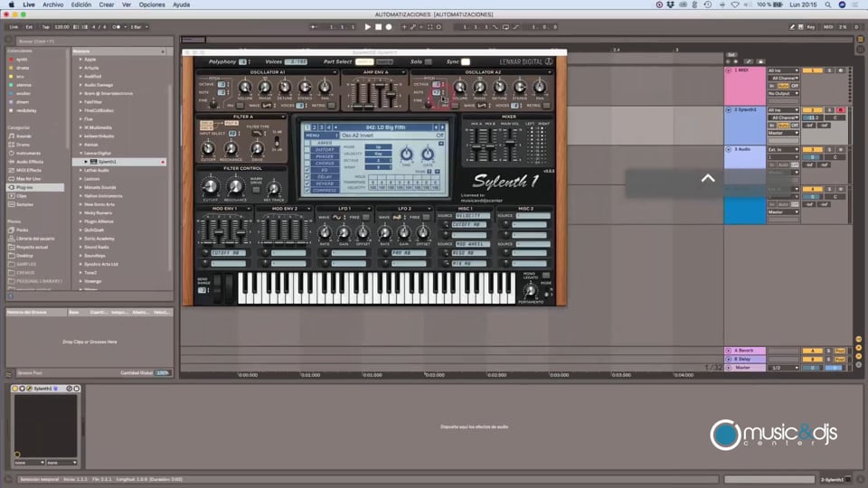This screenshot has height=488, width=868.
Task: Open the Crear menu
Action: point(107,5)
